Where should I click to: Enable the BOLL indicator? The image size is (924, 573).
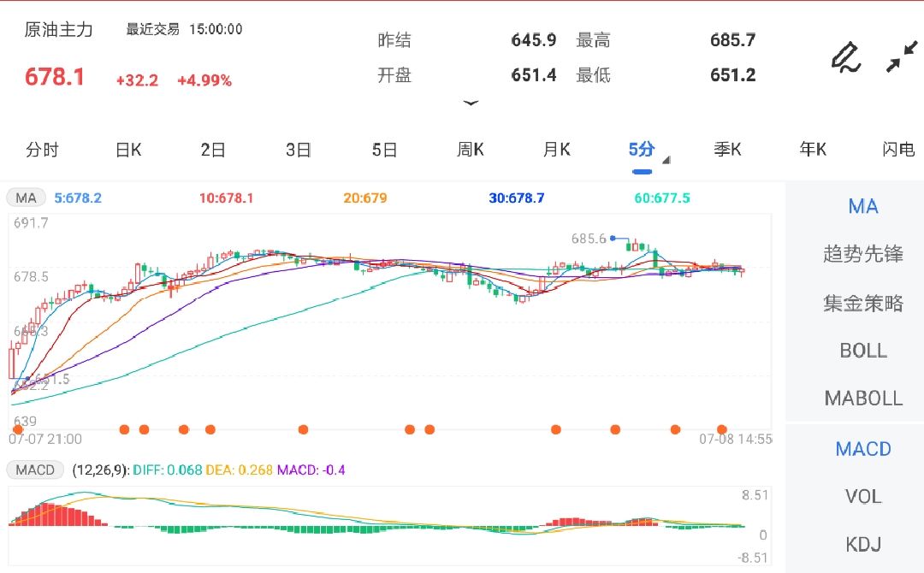862,351
